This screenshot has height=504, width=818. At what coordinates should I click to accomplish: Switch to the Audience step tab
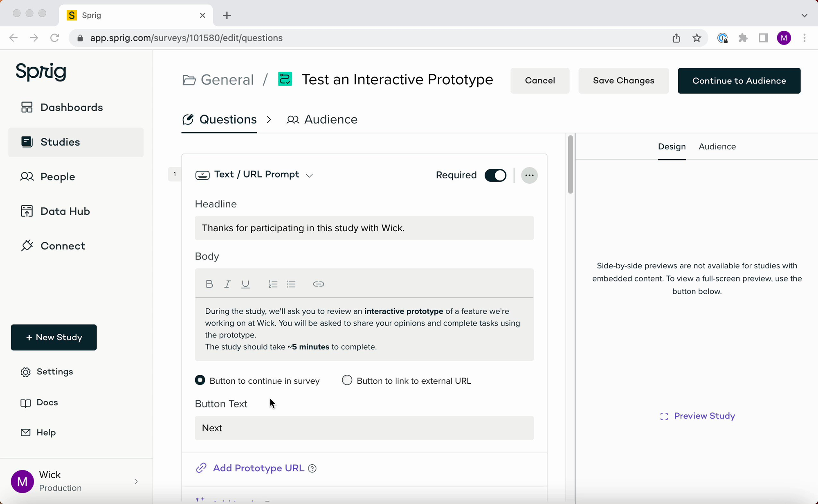point(322,119)
